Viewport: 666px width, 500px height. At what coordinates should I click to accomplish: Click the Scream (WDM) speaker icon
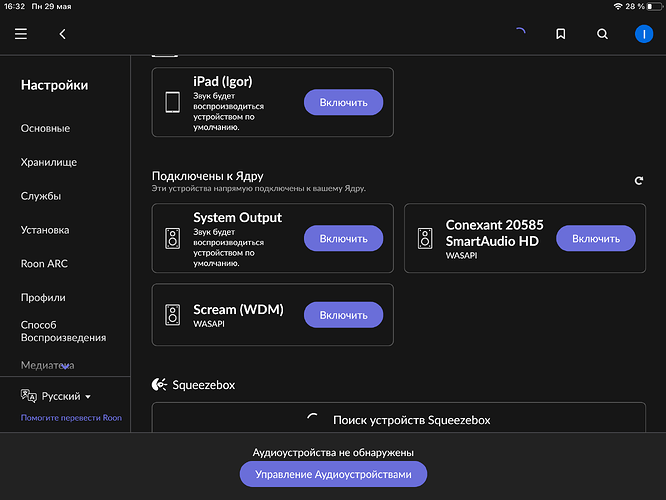tap(172, 315)
